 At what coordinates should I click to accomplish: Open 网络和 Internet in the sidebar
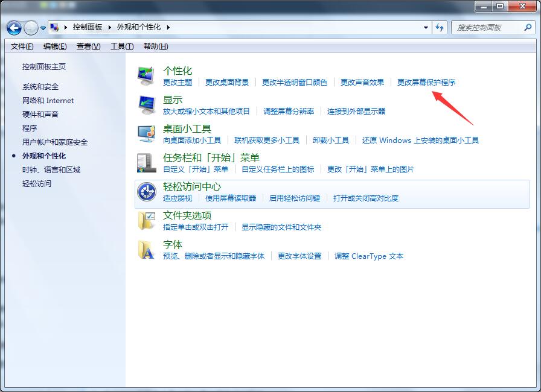(48, 101)
